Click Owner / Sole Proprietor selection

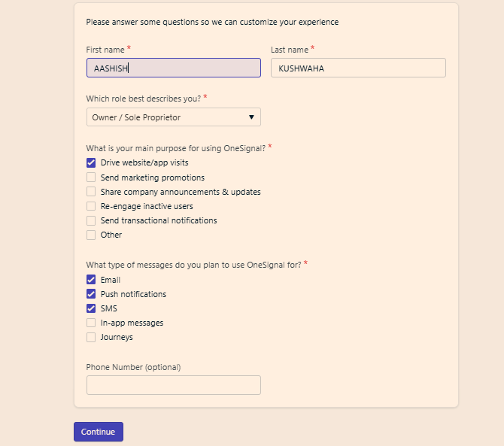point(174,117)
